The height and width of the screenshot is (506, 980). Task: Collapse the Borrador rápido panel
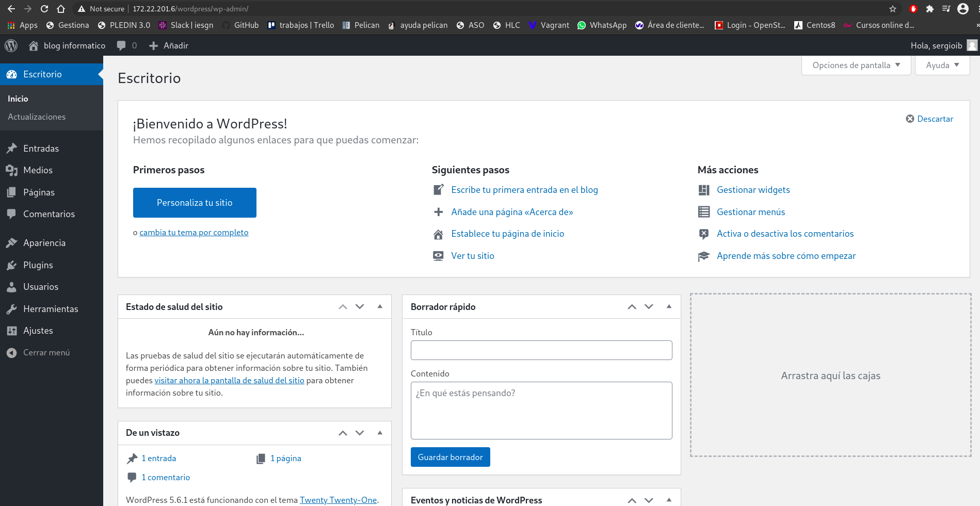pos(669,306)
